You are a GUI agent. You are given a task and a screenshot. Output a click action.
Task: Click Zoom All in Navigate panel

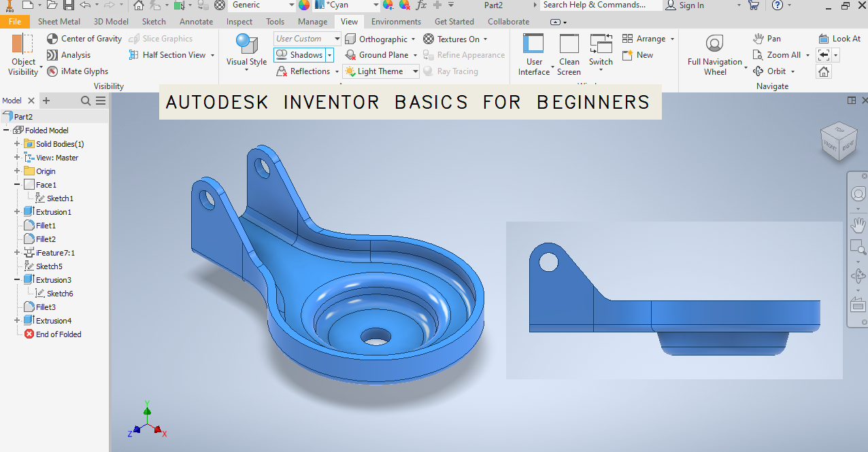coord(777,55)
